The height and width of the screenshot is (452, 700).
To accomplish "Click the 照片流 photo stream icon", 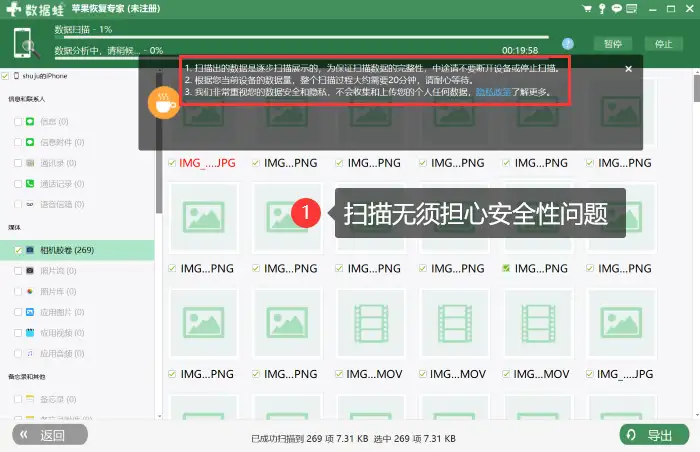I will coord(30,271).
